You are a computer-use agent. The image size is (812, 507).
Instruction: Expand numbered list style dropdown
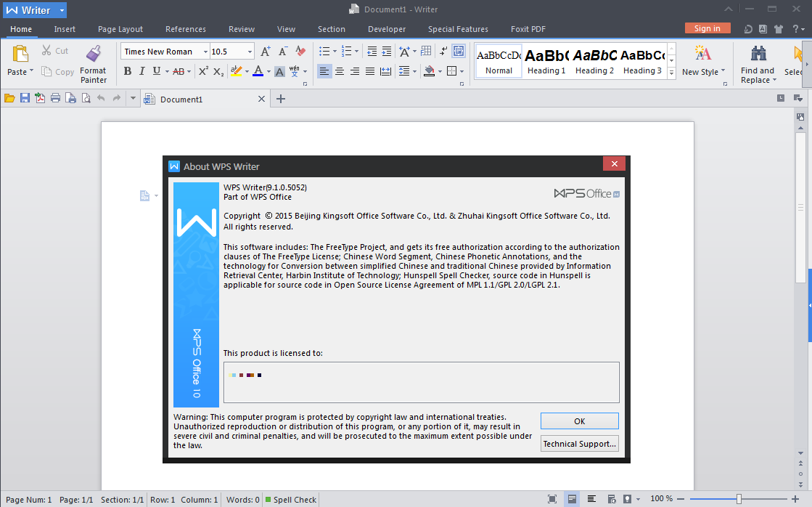click(x=357, y=52)
